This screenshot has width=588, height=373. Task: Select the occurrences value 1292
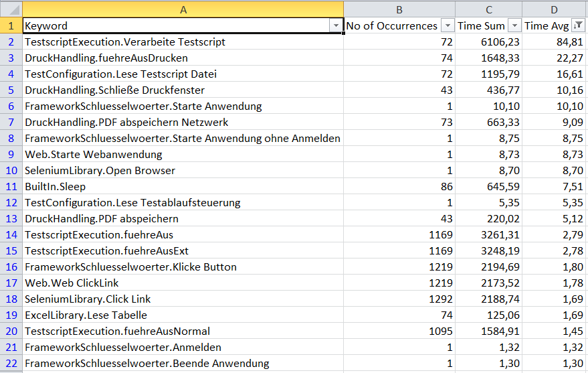pos(399,299)
